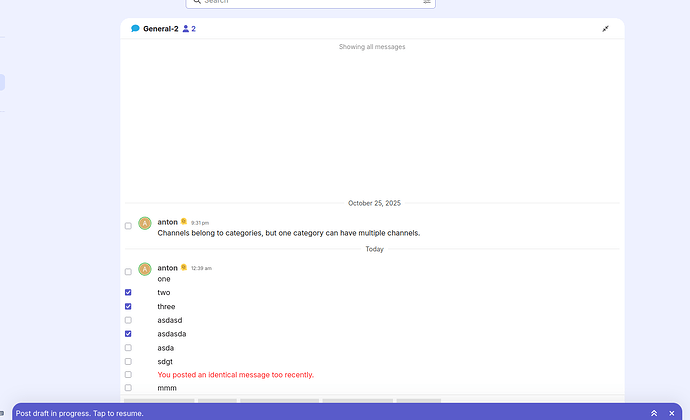Open anton's profile from the 9:31 pm post

tap(168, 222)
